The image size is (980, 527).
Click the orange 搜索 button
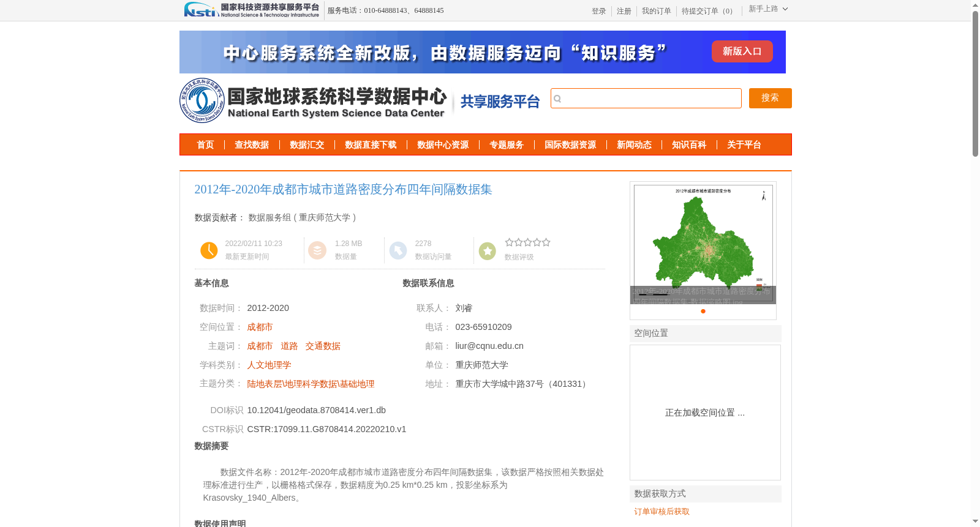(x=770, y=98)
